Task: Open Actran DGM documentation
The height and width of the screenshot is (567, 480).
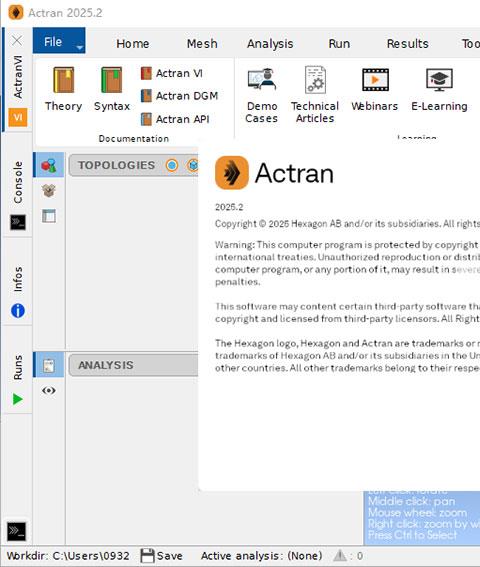Action: [180, 96]
